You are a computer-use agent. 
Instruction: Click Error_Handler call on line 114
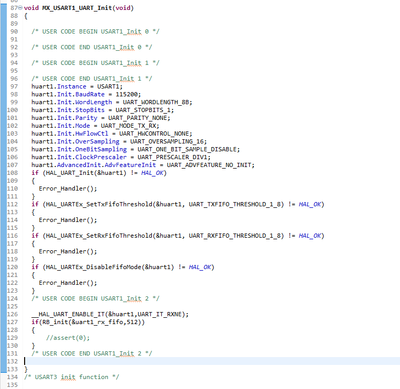point(68,220)
